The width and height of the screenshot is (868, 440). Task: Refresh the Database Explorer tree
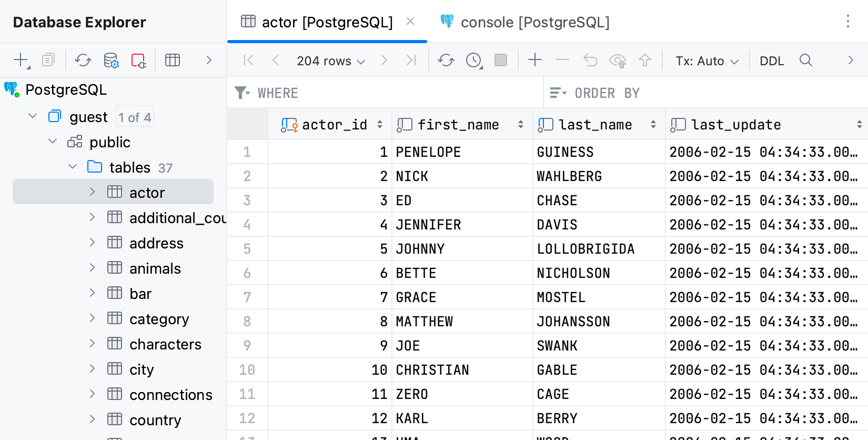pos(83,60)
